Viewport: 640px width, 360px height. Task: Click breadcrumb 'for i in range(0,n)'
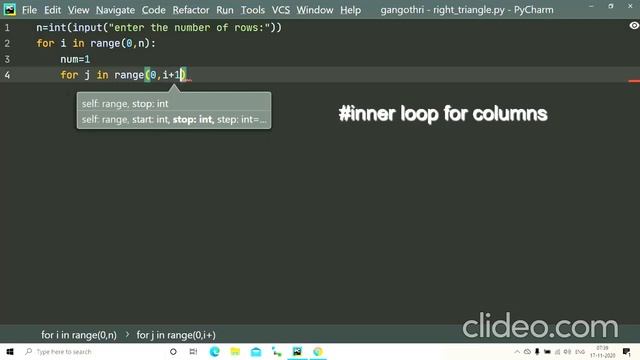click(79, 335)
